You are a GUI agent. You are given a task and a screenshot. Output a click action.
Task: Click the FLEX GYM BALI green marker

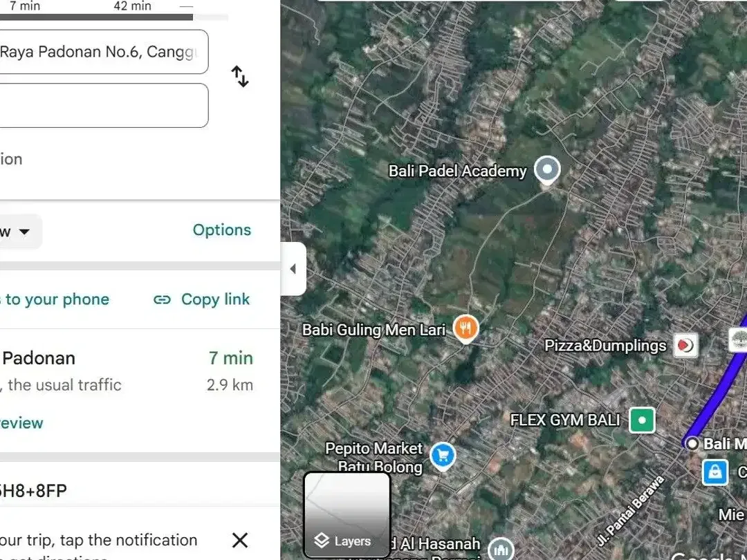[642, 420]
